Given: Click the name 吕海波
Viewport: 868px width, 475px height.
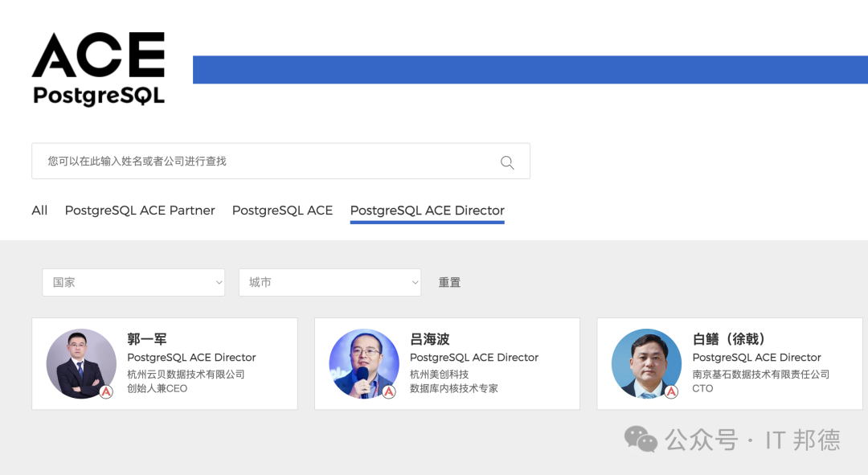Looking at the screenshot, I should click(429, 339).
